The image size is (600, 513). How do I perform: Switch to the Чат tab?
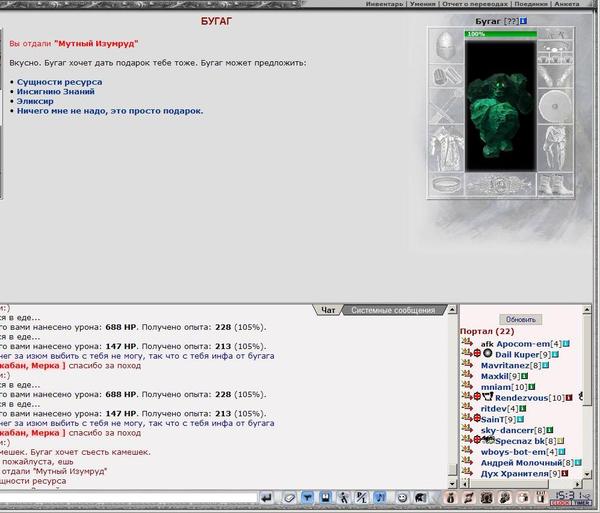[328, 310]
